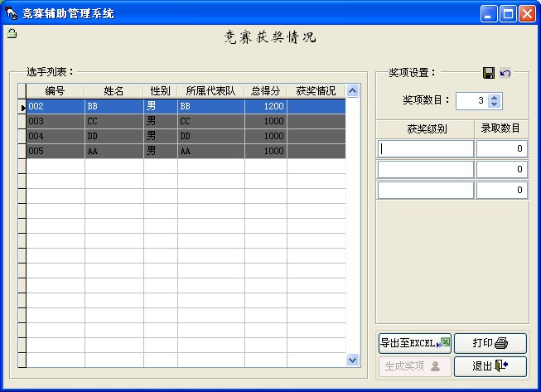Click the 打印 button
The image size is (541, 392).
pos(490,343)
